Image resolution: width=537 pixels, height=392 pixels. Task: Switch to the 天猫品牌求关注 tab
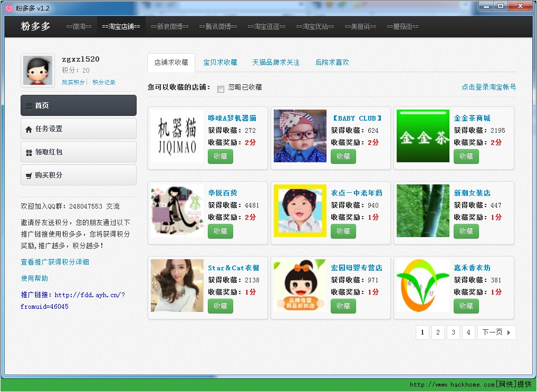[x=276, y=62]
